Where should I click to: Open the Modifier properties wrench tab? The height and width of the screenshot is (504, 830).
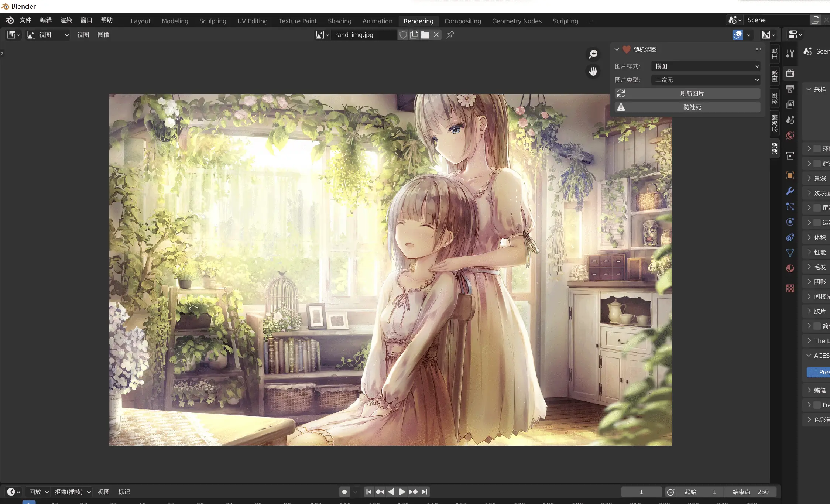(x=790, y=191)
